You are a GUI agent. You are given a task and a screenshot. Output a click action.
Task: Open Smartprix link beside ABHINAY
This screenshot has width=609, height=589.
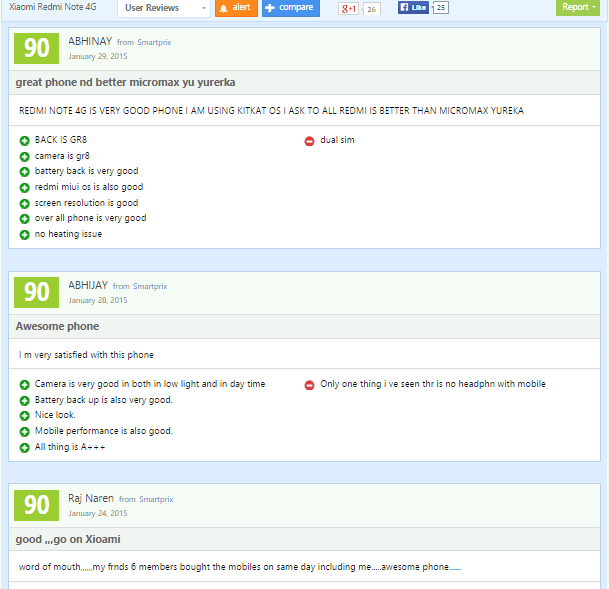point(154,42)
